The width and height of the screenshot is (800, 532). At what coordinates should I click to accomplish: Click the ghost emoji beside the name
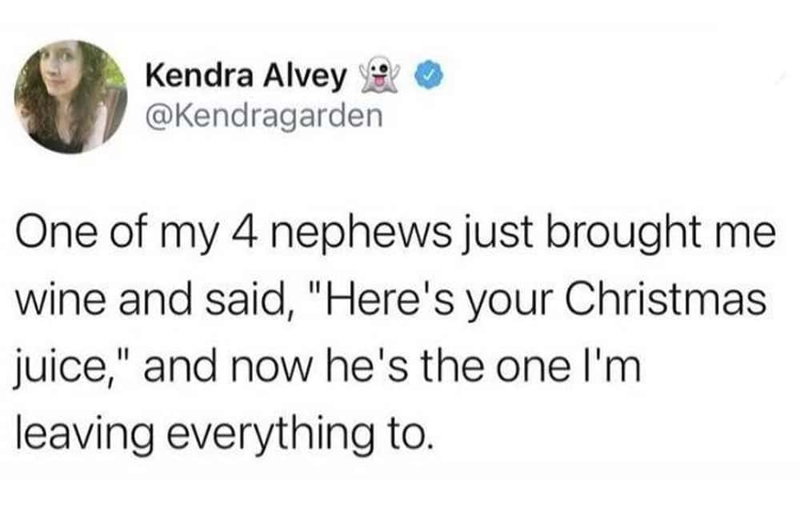[379, 77]
